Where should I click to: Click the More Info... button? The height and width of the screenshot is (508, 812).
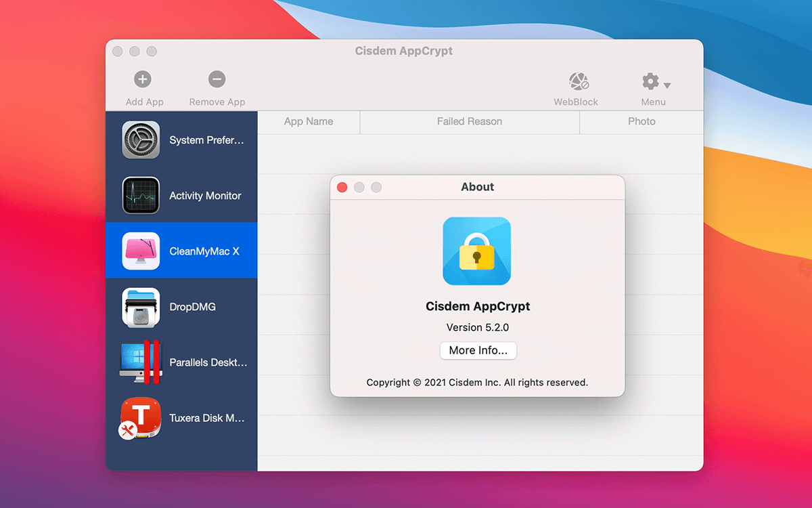point(478,350)
